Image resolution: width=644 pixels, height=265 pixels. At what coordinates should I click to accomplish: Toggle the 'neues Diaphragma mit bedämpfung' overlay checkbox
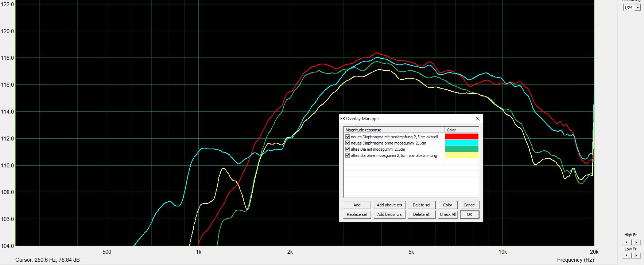(348, 137)
